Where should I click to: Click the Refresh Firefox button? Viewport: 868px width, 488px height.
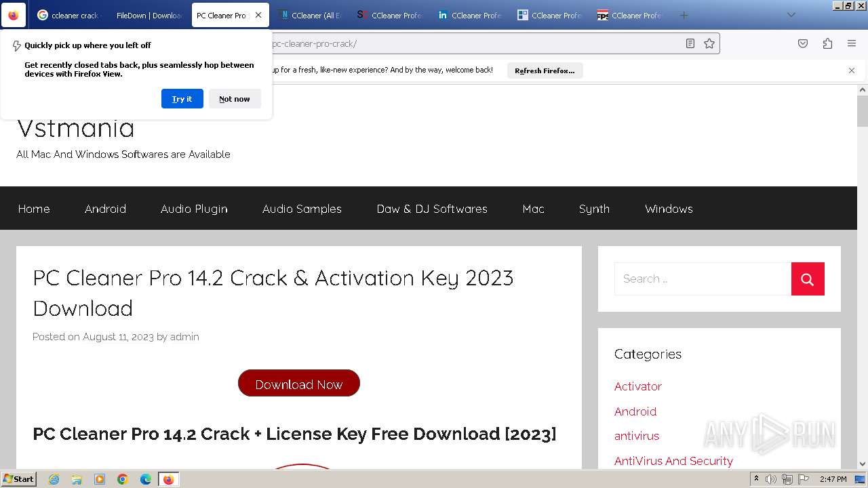545,70
